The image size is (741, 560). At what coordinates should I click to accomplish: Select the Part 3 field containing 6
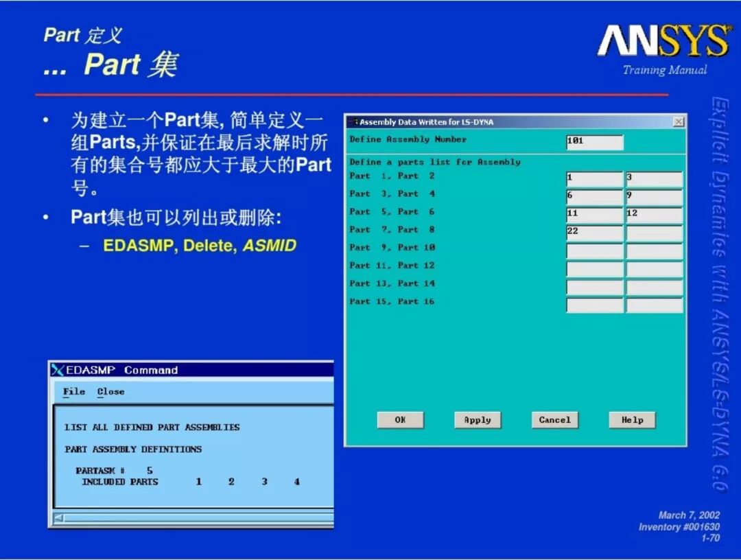coord(595,196)
